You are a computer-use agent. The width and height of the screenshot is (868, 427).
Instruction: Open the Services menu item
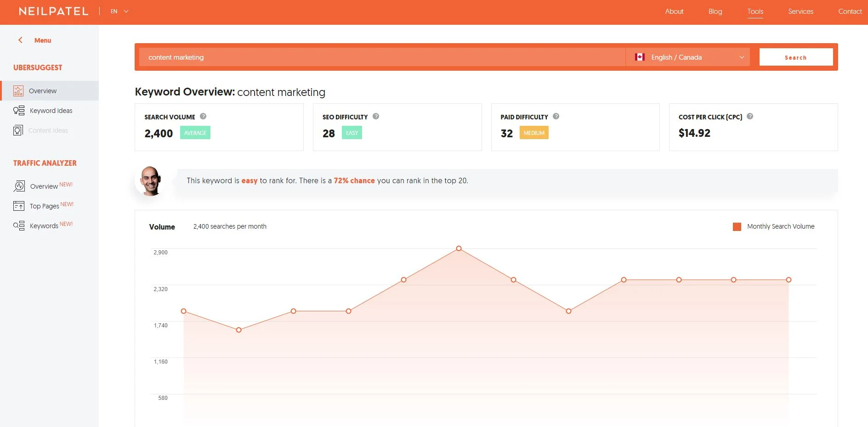pos(800,11)
